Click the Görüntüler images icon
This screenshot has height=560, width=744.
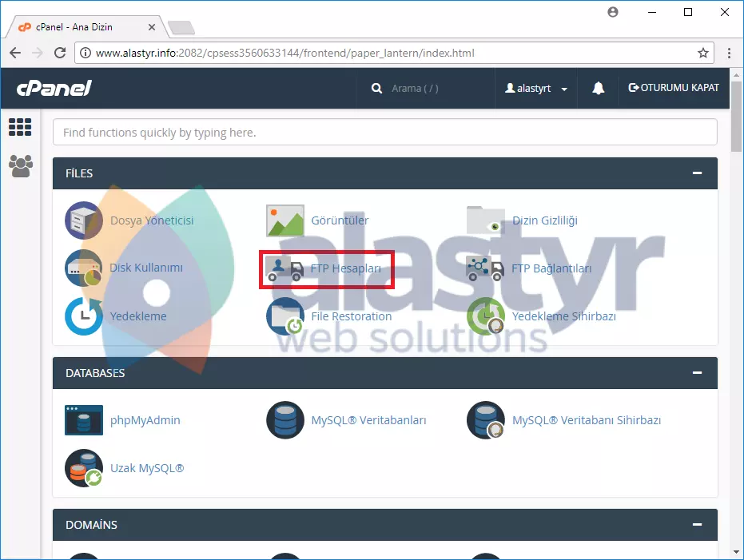285,220
